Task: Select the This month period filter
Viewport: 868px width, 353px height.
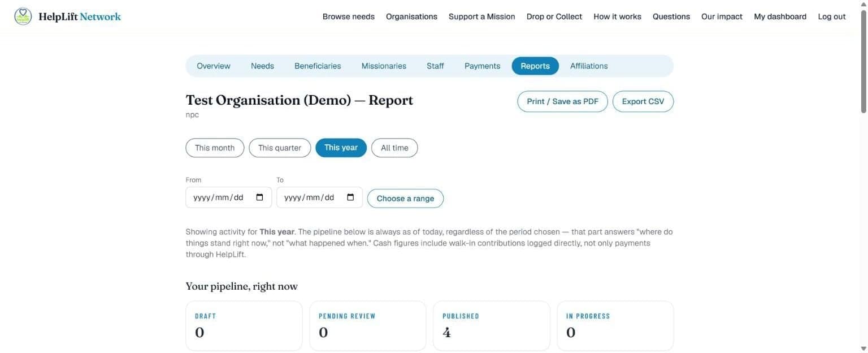Action: pos(215,148)
